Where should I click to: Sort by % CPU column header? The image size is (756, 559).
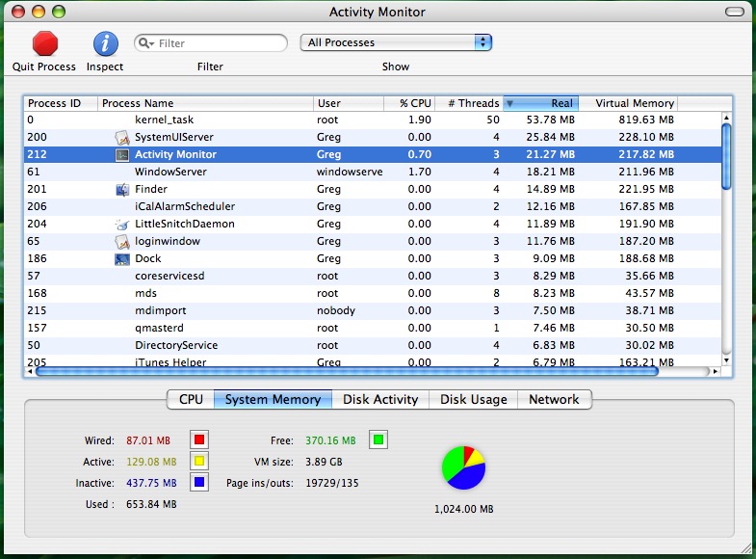point(409,103)
